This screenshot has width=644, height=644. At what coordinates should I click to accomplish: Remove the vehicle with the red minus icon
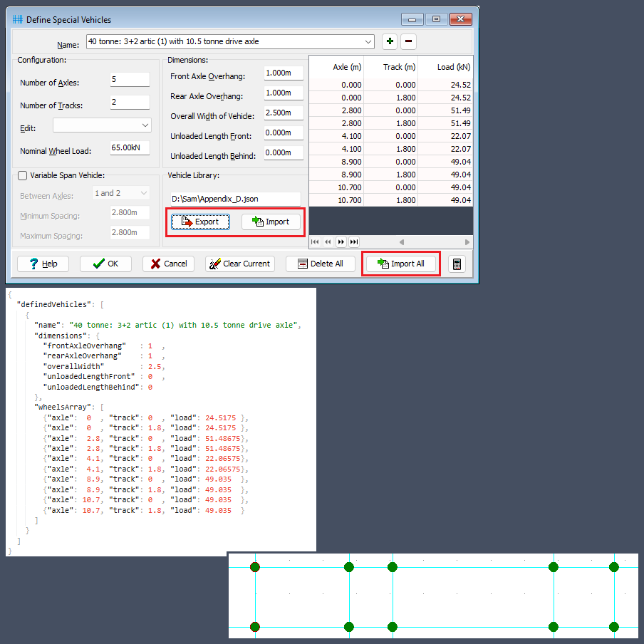[x=408, y=41]
